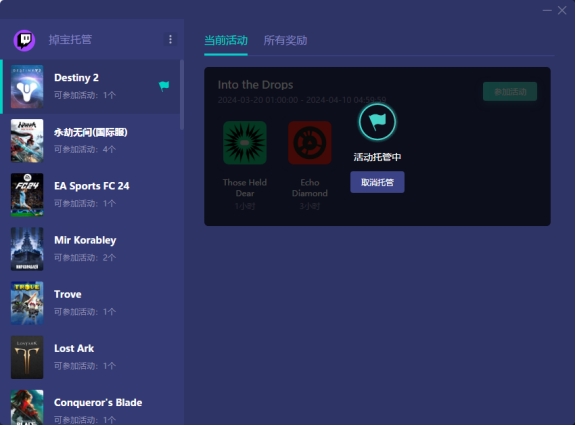Image resolution: width=576 pixels, height=426 pixels.
Task: Select the Echo Diamond reward icon
Action: [310, 143]
